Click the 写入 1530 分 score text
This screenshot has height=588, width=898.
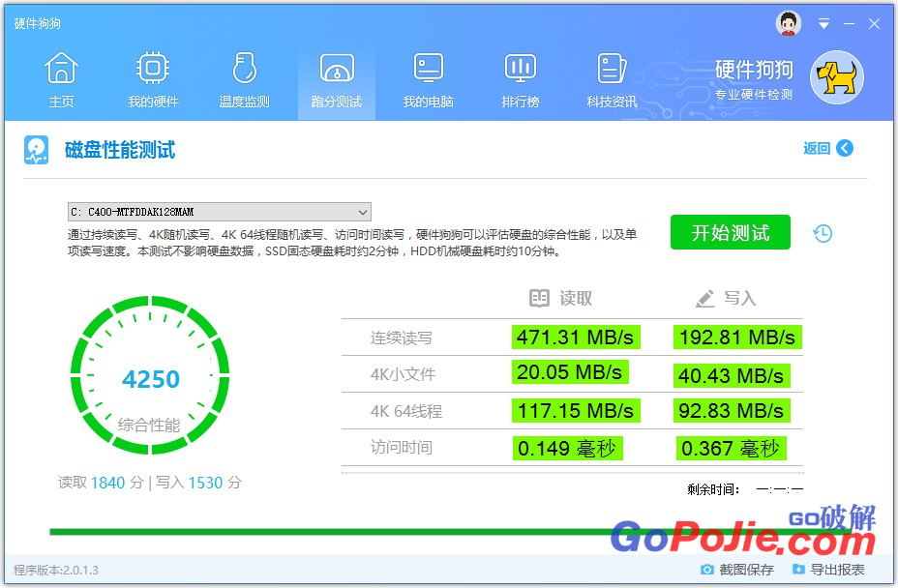[198, 483]
